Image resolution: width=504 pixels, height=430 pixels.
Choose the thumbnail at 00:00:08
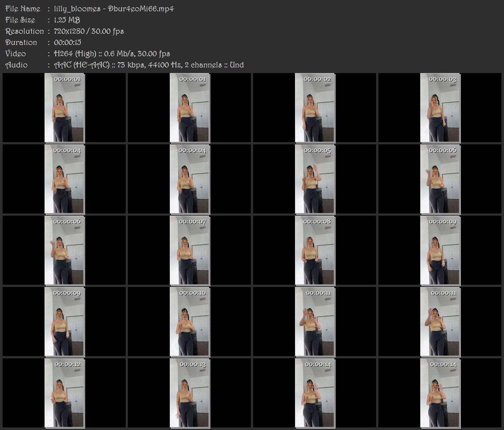315,251
